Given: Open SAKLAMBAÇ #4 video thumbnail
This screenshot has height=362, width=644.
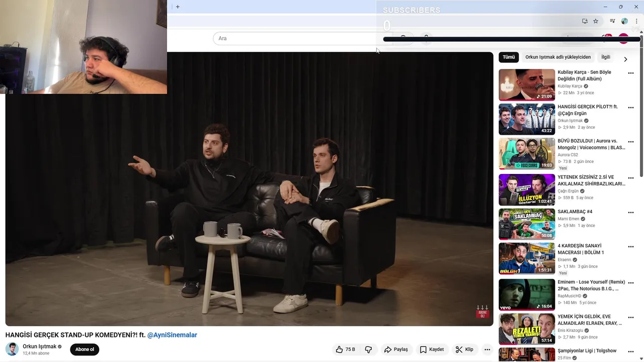Looking at the screenshot, I should 527,224.
